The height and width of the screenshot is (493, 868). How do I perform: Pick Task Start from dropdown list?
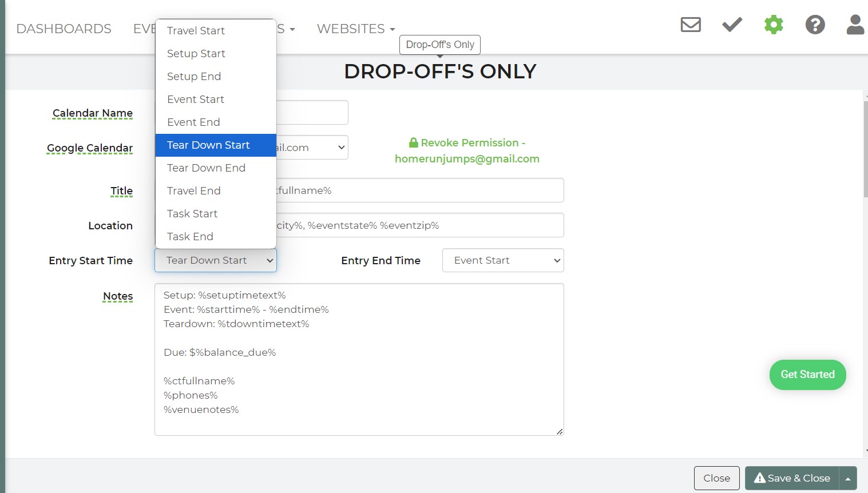pyautogui.click(x=192, y=214)
